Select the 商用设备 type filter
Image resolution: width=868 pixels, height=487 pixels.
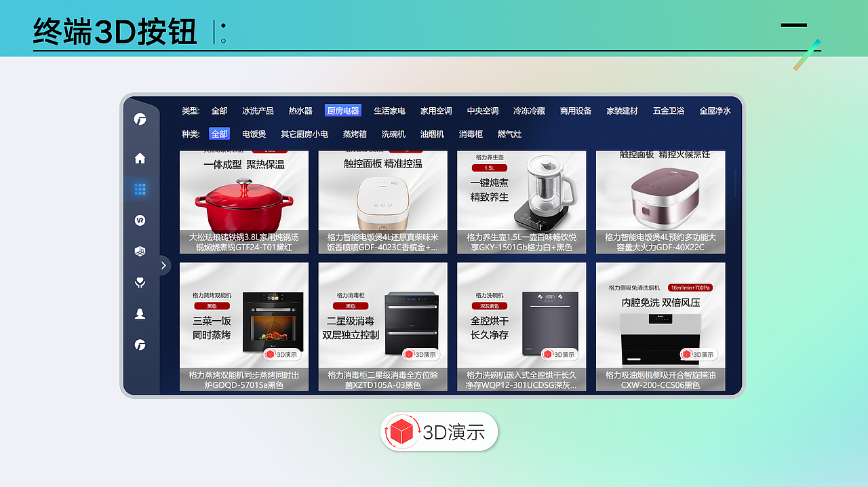[576, 111]
